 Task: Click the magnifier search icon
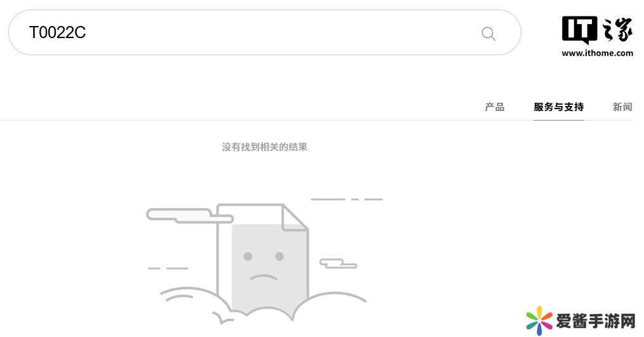tap(488, 33)
